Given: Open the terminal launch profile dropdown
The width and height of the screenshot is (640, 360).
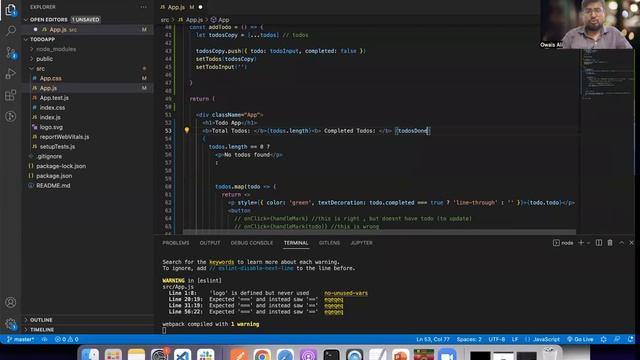Looking at the screenshot, I should coord(588,243).
